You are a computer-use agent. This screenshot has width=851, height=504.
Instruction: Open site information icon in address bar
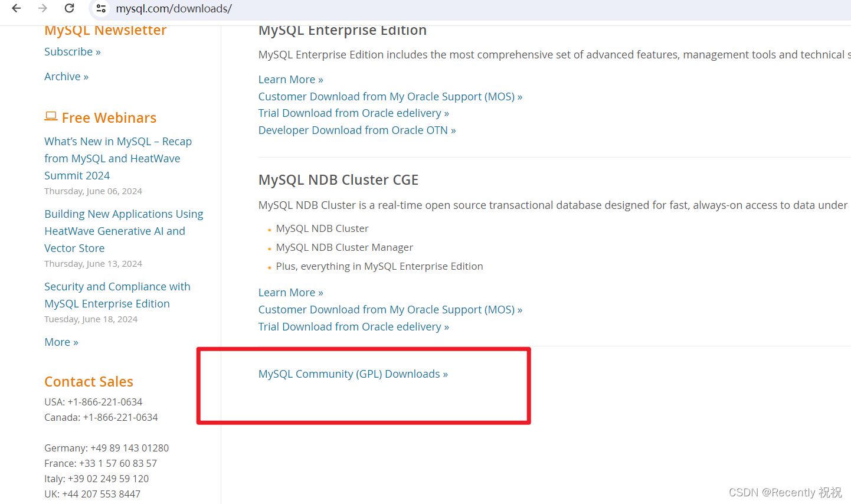click(102, 8)
